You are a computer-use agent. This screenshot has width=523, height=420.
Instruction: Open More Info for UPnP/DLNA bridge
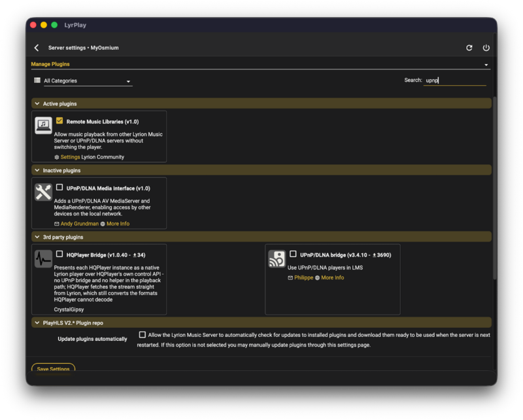332,278
